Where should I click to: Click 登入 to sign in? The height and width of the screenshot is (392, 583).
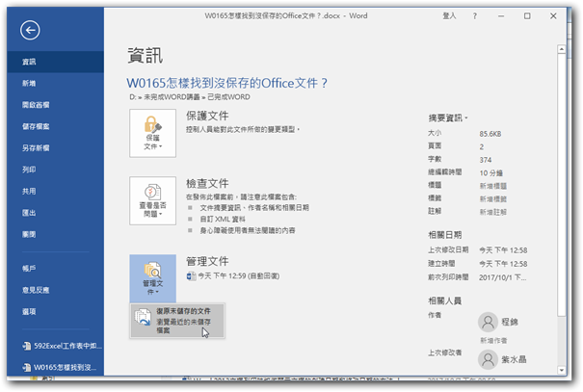click(449, 16)
